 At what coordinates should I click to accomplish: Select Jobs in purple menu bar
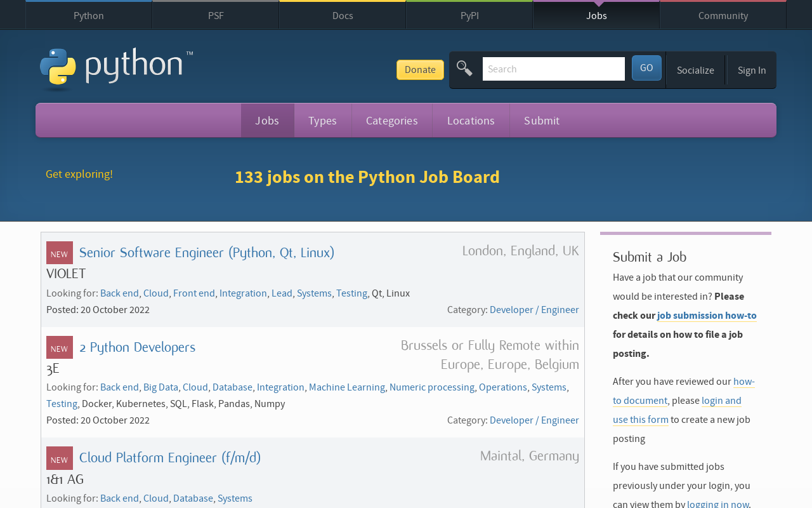[267, 121]
